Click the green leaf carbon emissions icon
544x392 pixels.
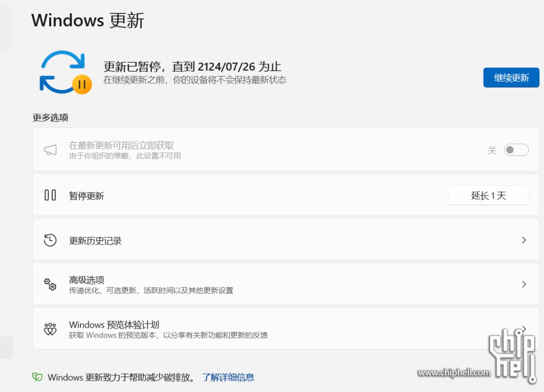tap(37, 377)
